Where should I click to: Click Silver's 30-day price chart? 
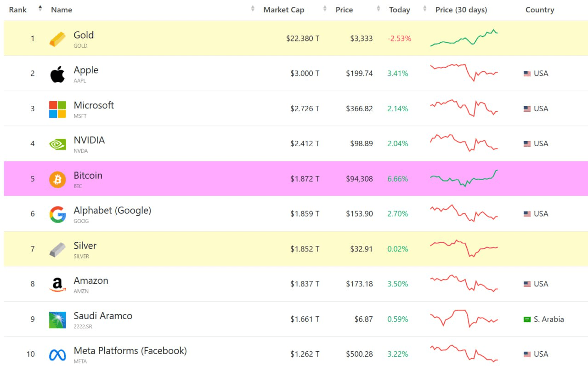pyautogui.click(x=464, y=248)
